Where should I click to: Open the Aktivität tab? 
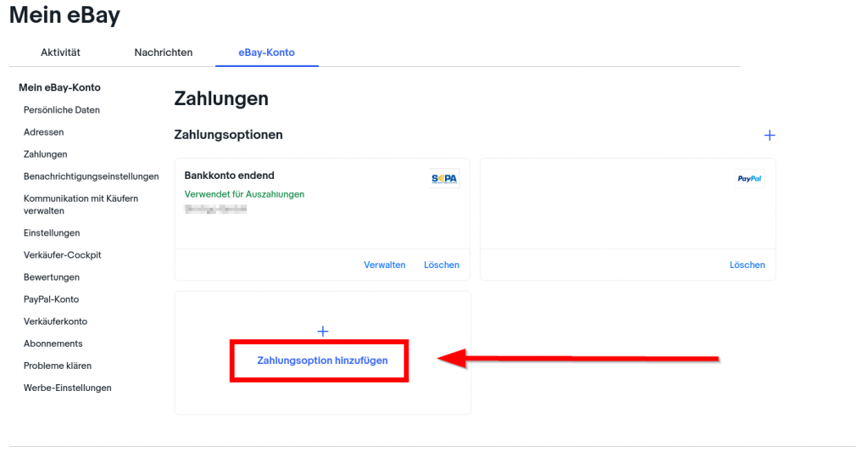coord(60,53)
